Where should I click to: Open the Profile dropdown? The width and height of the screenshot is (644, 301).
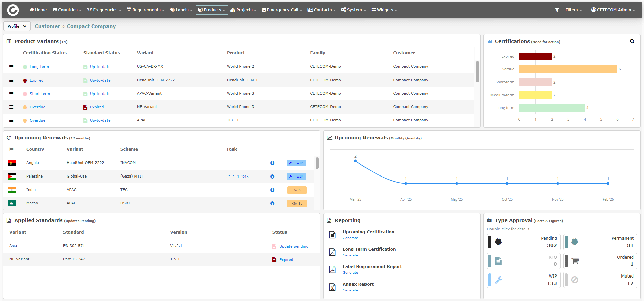tap(17, 26)
